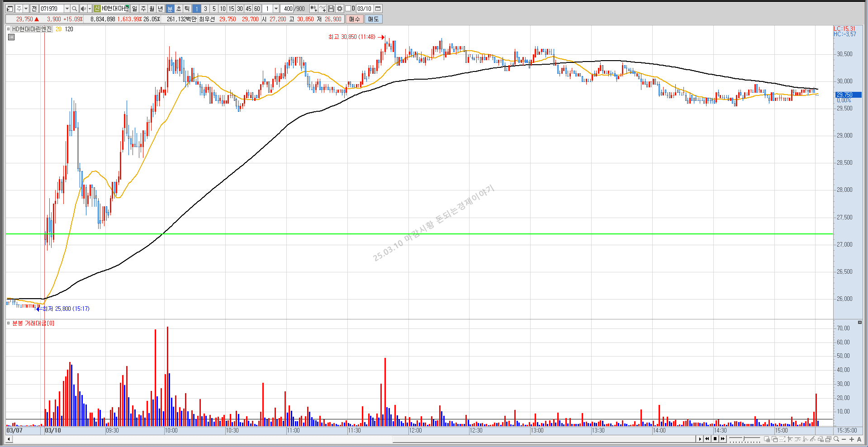Click the 매도 sell button
Image resolution: width=868 pixels, height=447 pixels.
coord(373,19)
